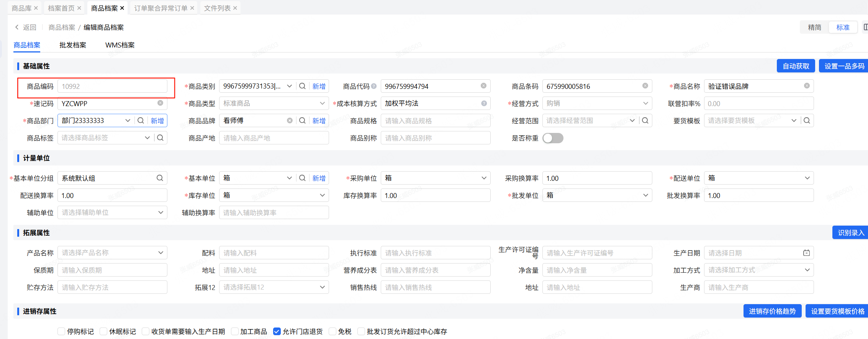The width and height of the screenshot is (868, 339).
Task: Close the 商品库 tab
Action: click(36, 8)
